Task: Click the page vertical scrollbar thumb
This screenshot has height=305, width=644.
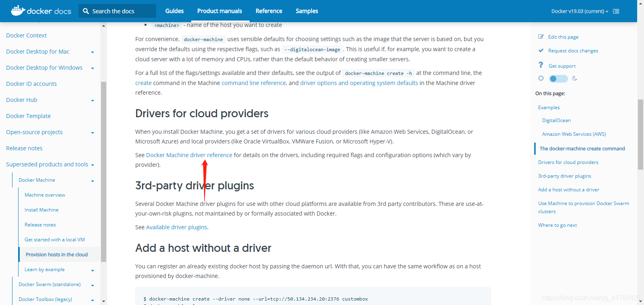Action: [640, 134]
